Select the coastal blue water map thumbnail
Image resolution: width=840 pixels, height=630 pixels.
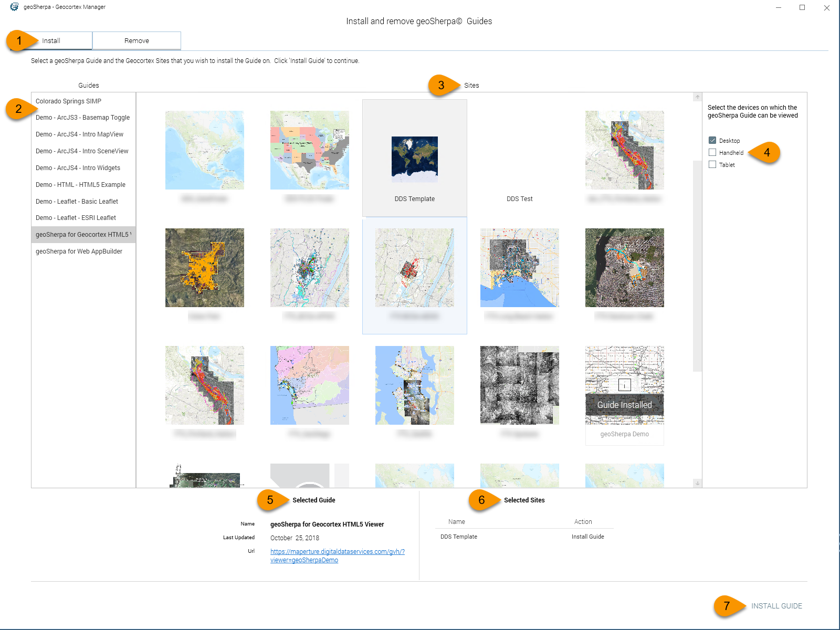pos(520,268)
